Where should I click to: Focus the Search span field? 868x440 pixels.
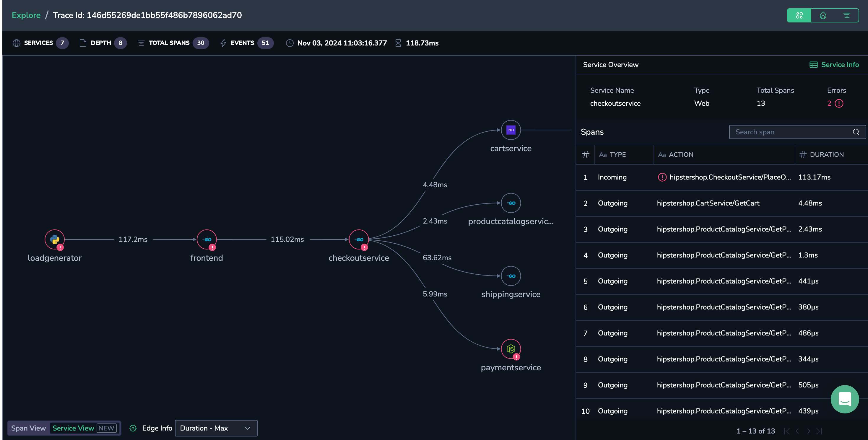click(x=797, y=132)
